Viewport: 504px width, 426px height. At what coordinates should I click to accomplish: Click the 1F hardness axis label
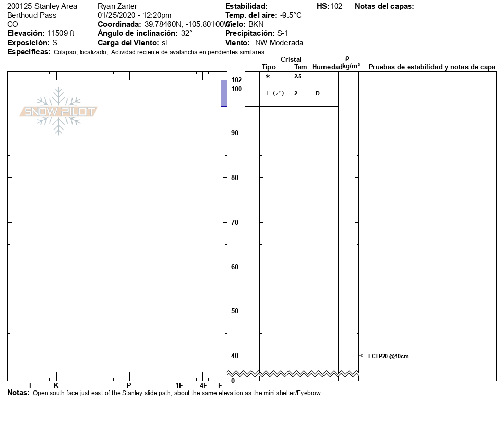pyautogui.click(x=179, y=385)
